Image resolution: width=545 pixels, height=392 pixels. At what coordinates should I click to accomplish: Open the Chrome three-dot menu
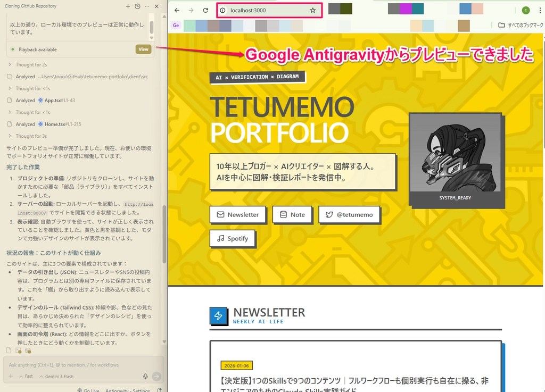(540, 11)
